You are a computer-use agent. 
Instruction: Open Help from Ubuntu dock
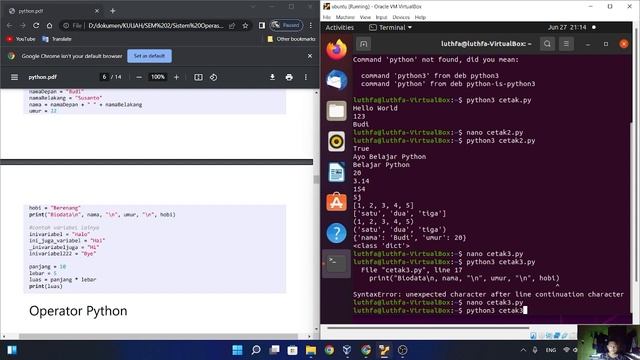(336, 233)
